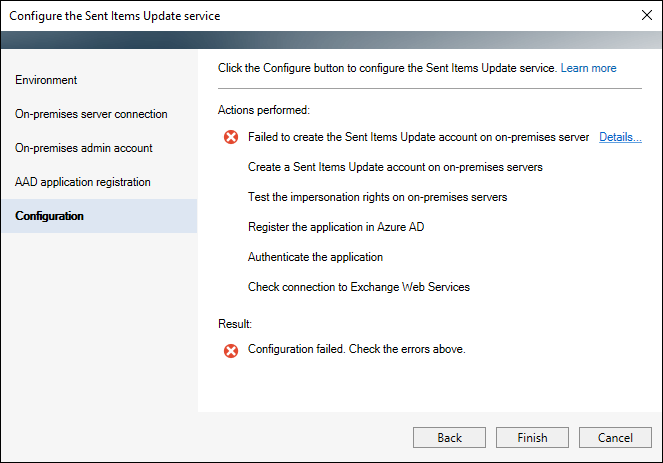
Task: Select On-premises server connection step
Action: pos(91,114)
